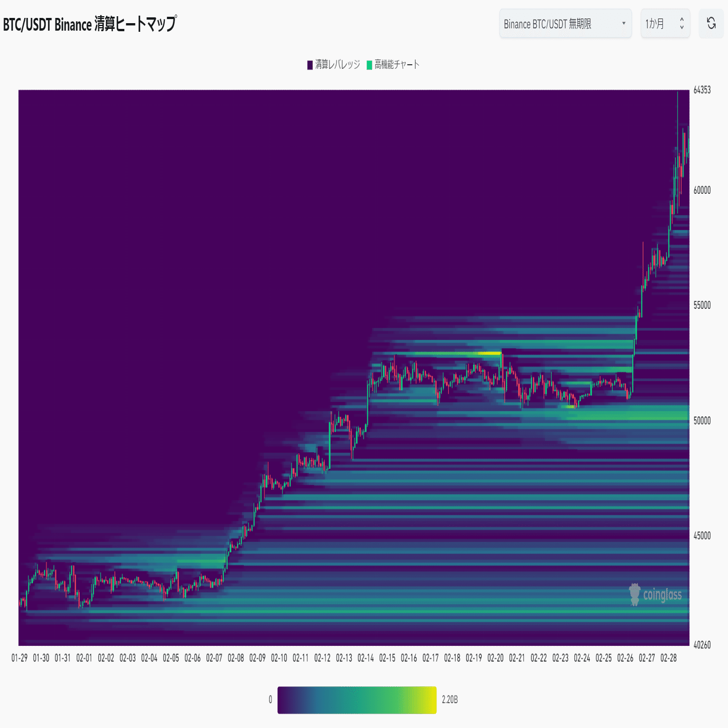Click the 02-15 date axis label

click(x=387, y=658)
